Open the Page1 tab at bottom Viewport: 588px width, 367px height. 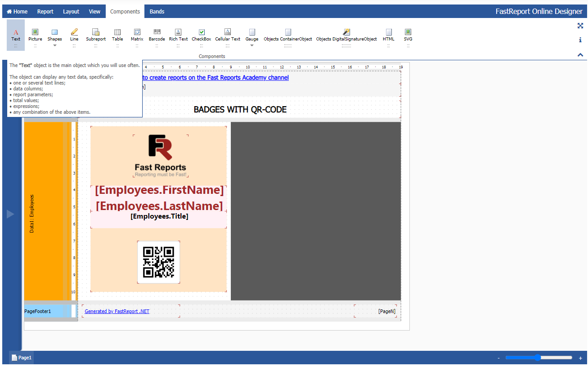click(x=22, y=358)
